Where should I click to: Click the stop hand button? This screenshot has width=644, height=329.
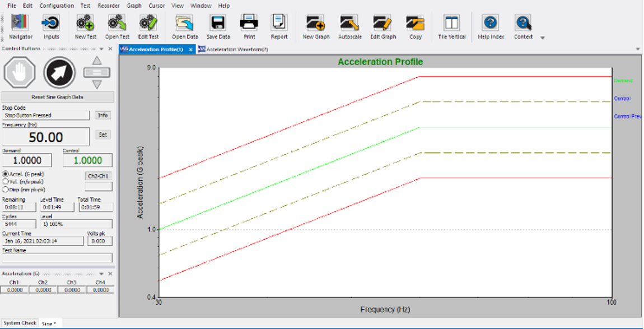pos(19,73)
